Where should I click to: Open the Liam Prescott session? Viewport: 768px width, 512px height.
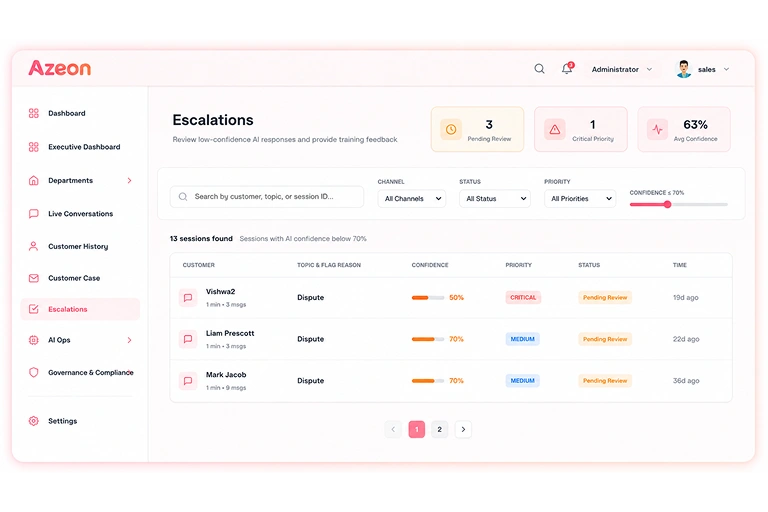pos(451,339)
